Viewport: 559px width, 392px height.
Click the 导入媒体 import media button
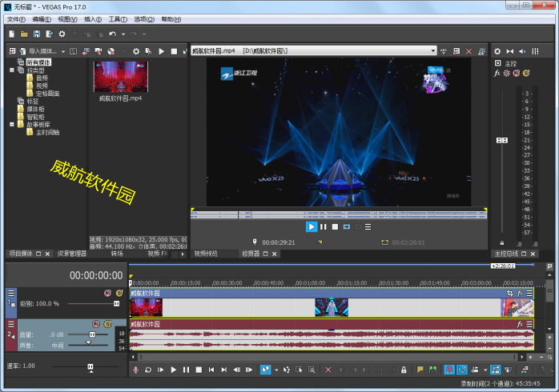(x=38, y=51)
